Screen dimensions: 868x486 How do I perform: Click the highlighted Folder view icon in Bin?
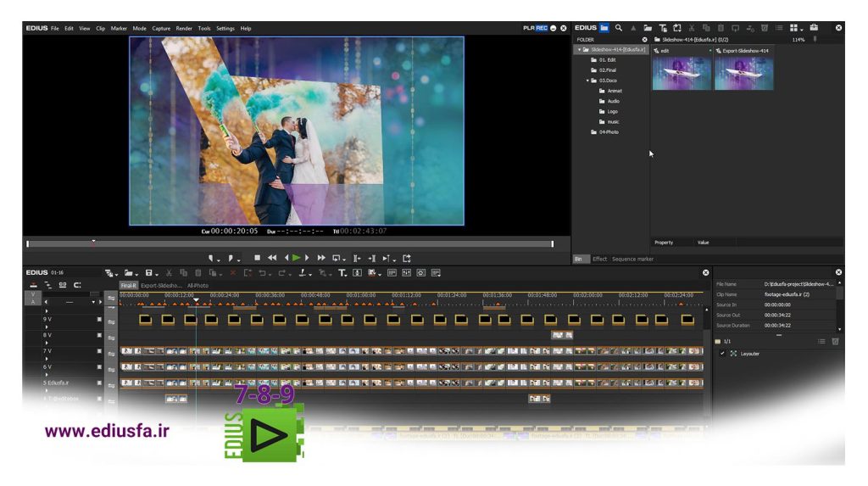(x=604, y=28)
